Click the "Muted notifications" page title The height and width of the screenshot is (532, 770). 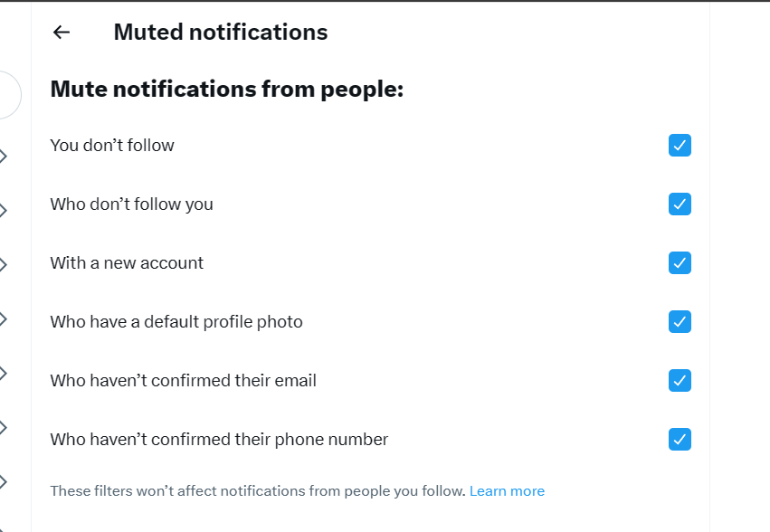(x=220, y=33)
